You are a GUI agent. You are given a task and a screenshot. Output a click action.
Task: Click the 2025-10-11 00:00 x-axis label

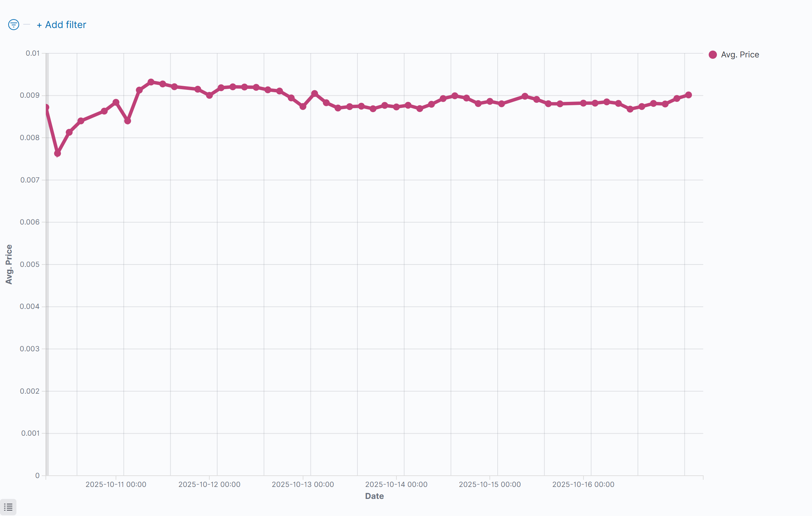click(x=116, y=484)
